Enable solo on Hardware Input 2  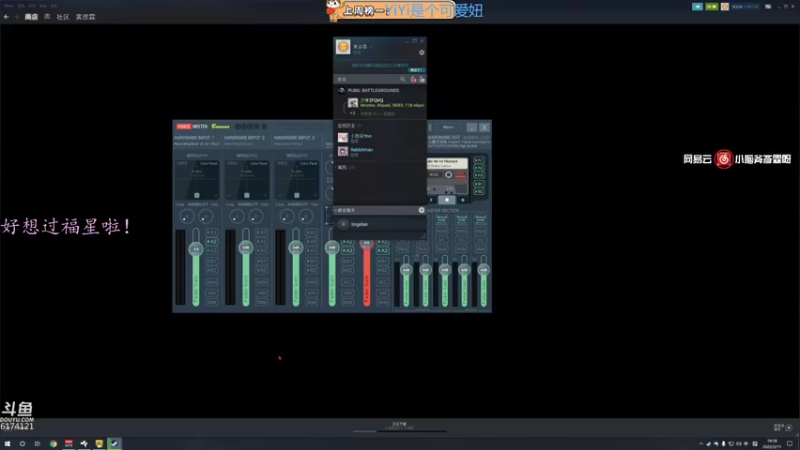(262, 292)
